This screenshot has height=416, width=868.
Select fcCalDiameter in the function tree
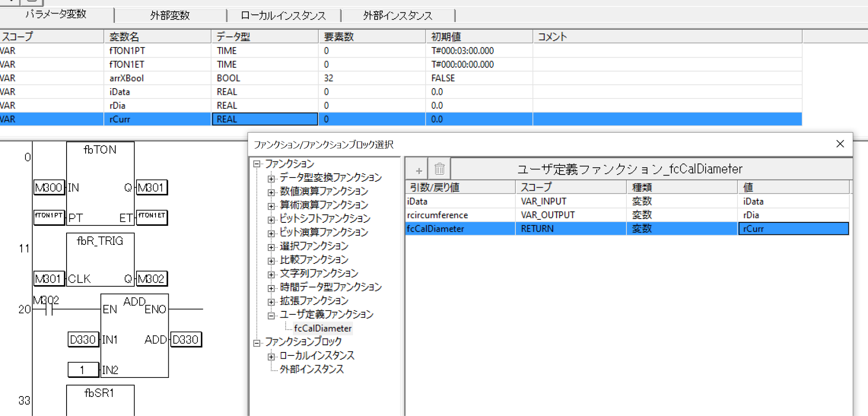point(323,328)
